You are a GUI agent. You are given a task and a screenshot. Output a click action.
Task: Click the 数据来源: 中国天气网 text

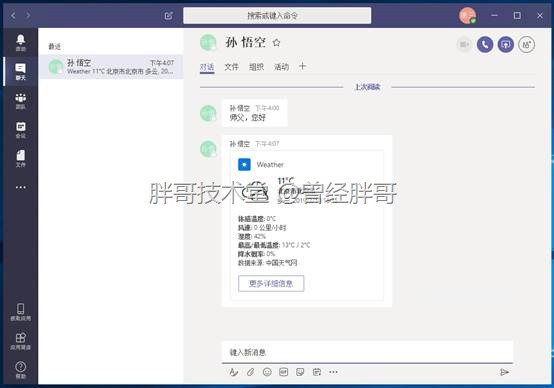click(x=267, y=263)
